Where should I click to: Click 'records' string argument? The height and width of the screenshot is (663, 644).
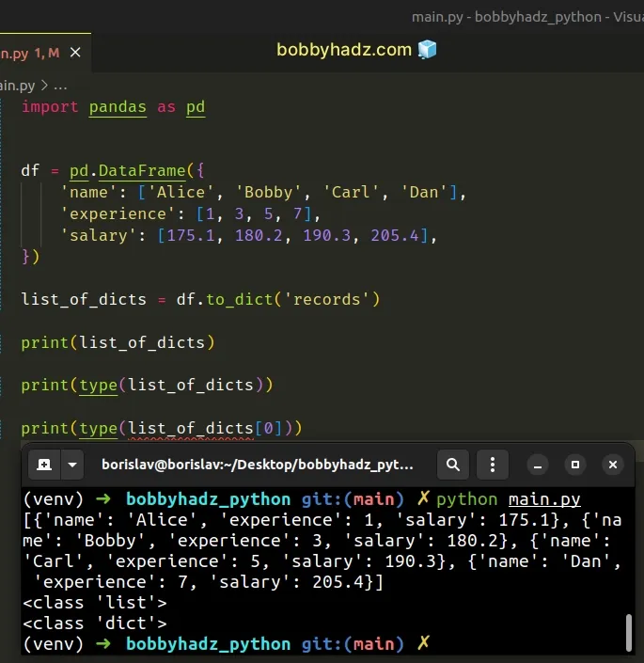click(x=326, y=299)
